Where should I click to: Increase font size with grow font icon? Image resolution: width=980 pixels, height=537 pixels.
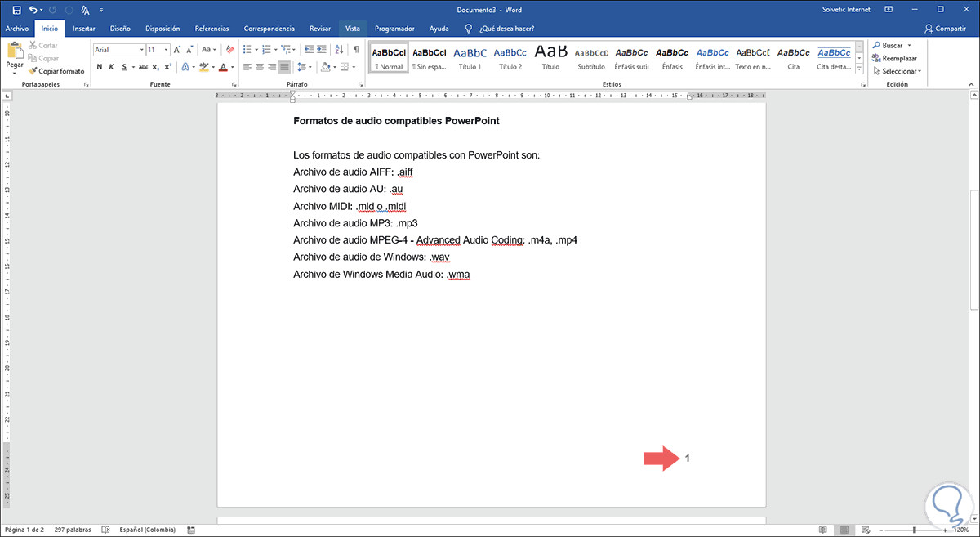tap(178, 49)
